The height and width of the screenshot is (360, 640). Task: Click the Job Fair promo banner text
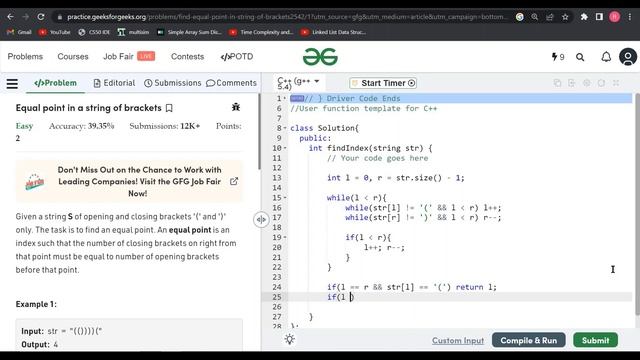[139, 181]
